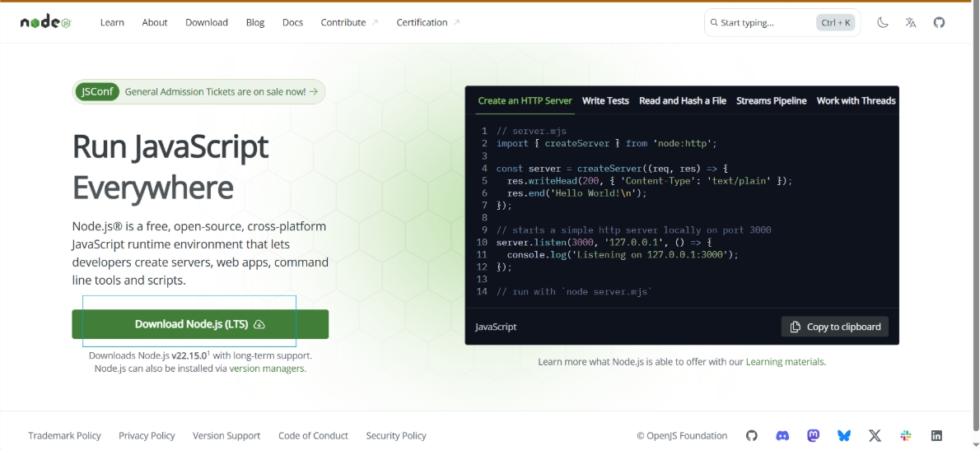Click the Ctrl + K shortcut badge

pyautogui.click(x=836, y=22)
